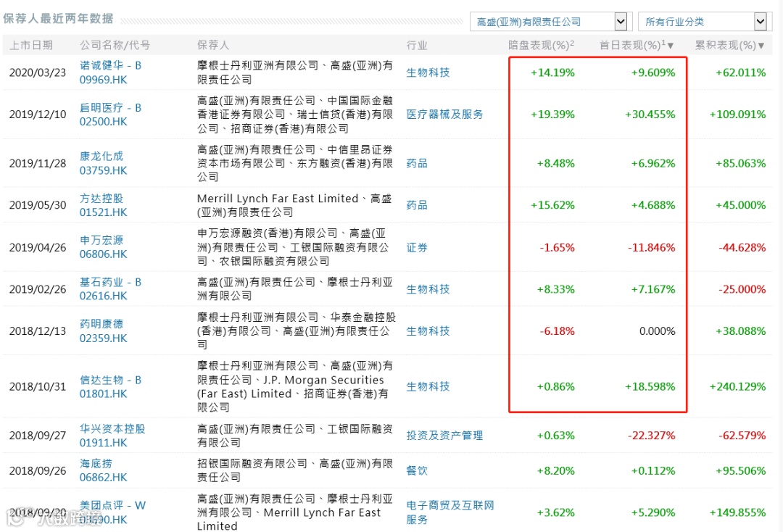This screenshot has height=532, width=783.
Task: Select cumulative value +95.506%
Action: coord(740,470)
